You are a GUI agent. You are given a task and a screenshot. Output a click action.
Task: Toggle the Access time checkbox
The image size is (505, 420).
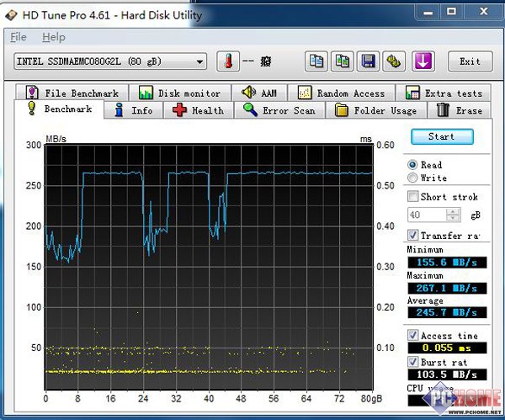(412, 335)
